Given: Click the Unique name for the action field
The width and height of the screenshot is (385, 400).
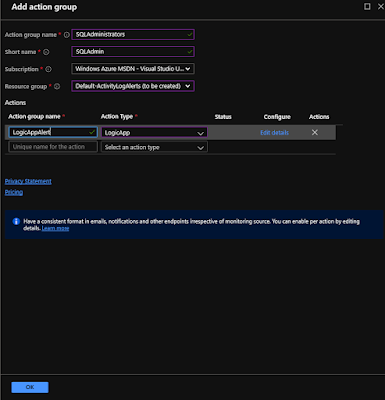Looking at the screenshot, I should pos(53,147).
